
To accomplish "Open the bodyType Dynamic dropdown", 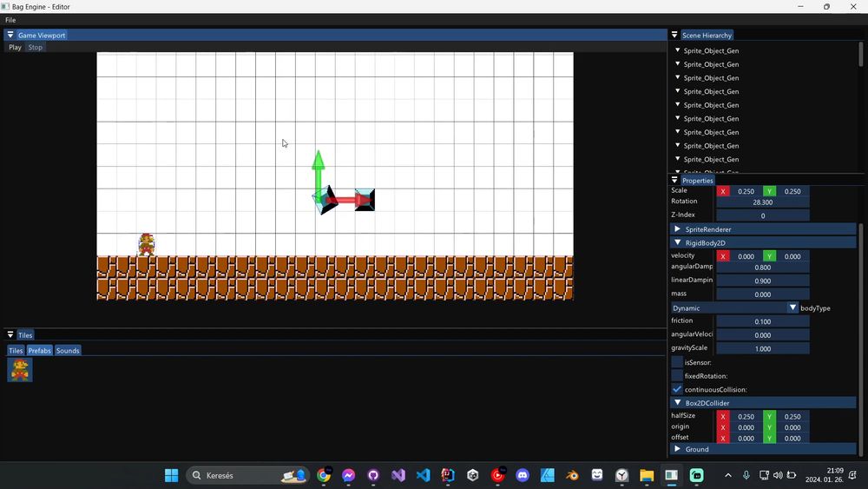I will point(734,308).
